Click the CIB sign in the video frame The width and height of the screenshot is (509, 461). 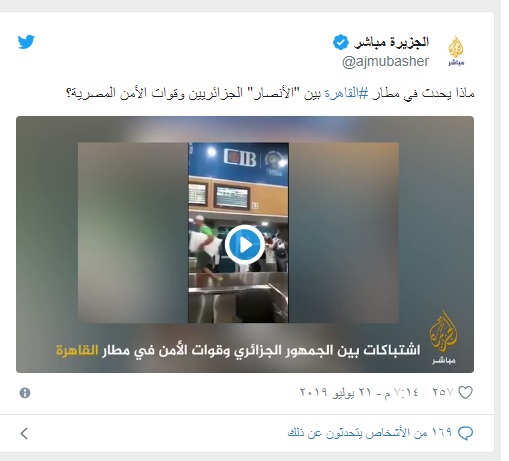pos(240,158)
